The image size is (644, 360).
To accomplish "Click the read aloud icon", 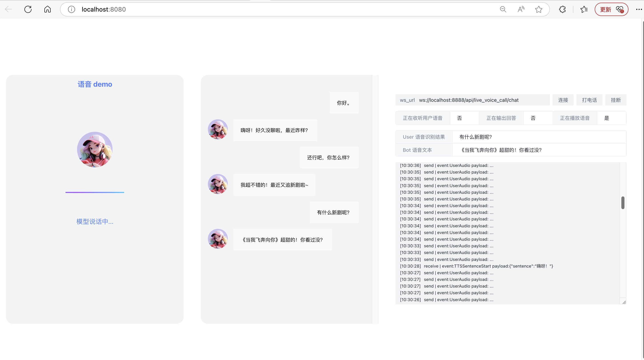I will click(521, 10).
